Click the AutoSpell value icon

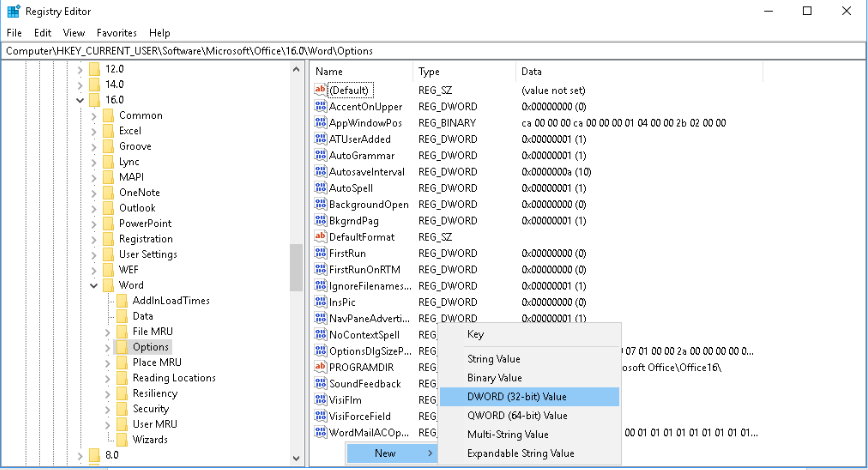321,188
